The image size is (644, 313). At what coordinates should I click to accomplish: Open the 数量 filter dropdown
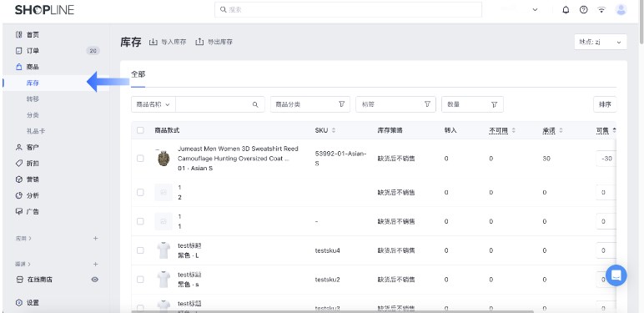point(472,104)
